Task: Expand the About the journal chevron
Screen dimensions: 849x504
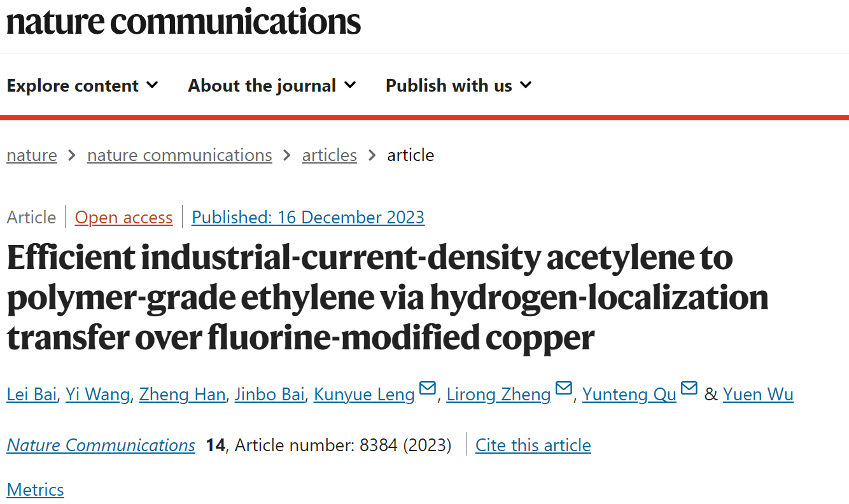Action: pos(350,85)
